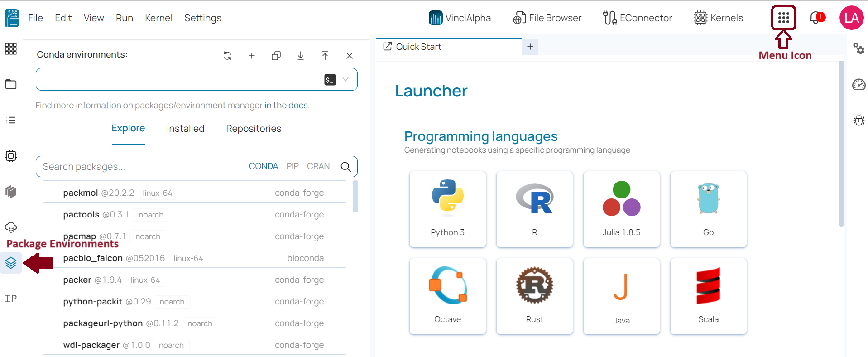Open the folder sidebar icon

(11, 84)
